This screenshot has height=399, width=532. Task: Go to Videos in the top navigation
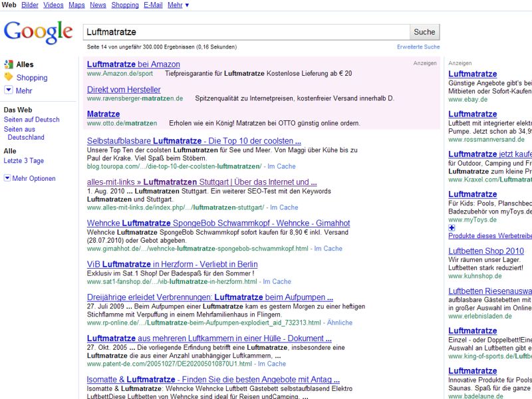tap(53, 5)
